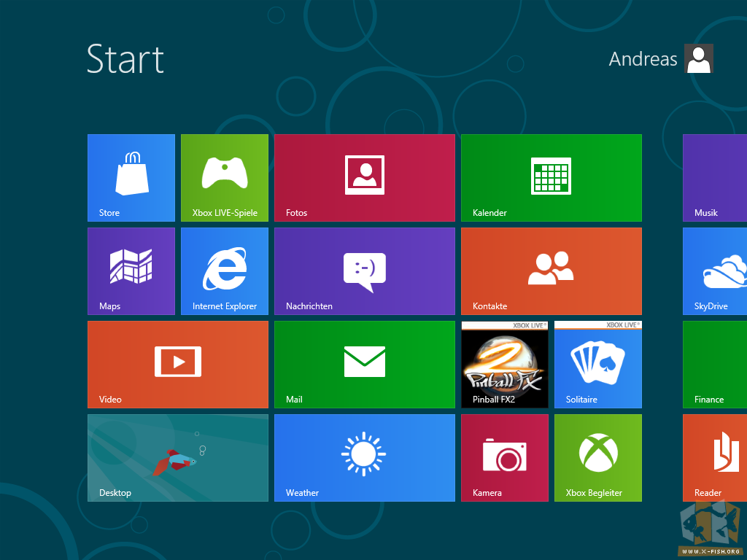Start Internet Explorer from its tile
Image resolution: width=747 pixels, height=560 pixels.
pos(225,271)
